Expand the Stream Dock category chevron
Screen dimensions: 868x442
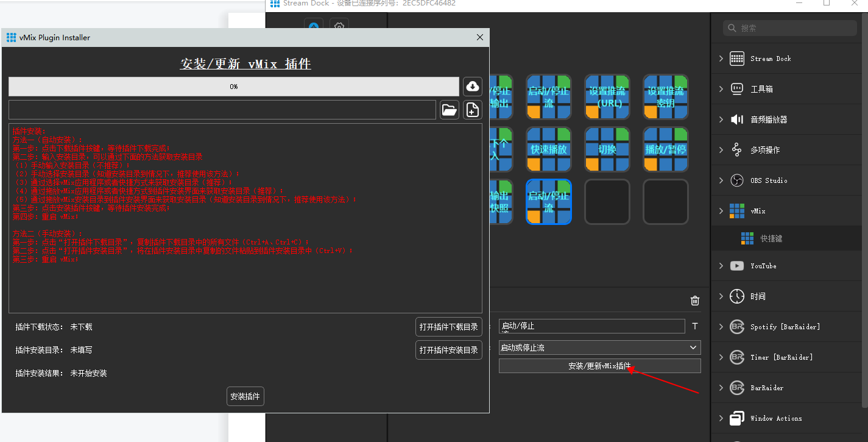point(721,59)
